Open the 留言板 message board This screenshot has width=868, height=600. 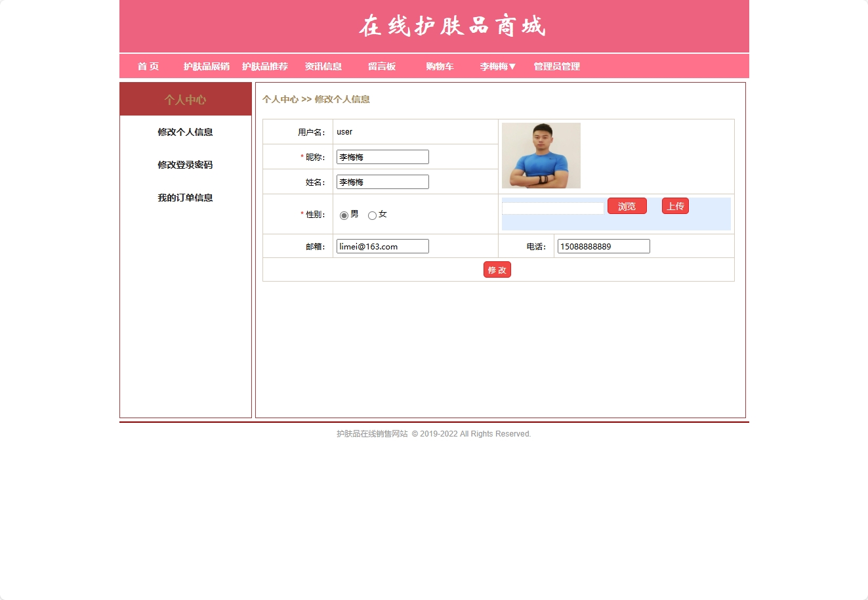(x=382, y=66)
